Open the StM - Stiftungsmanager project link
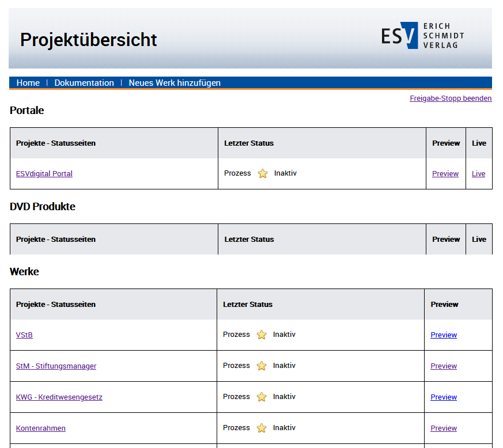 tap(56, 366)
